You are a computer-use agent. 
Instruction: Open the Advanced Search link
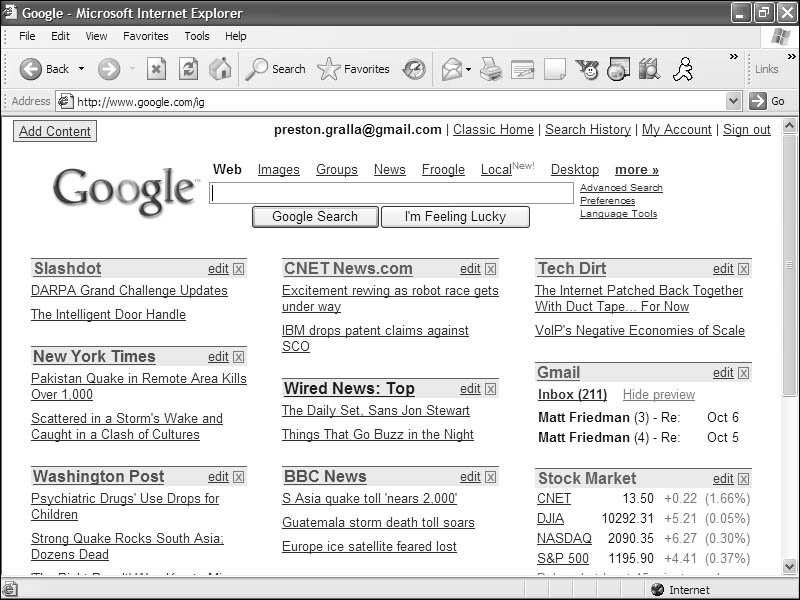621,188
